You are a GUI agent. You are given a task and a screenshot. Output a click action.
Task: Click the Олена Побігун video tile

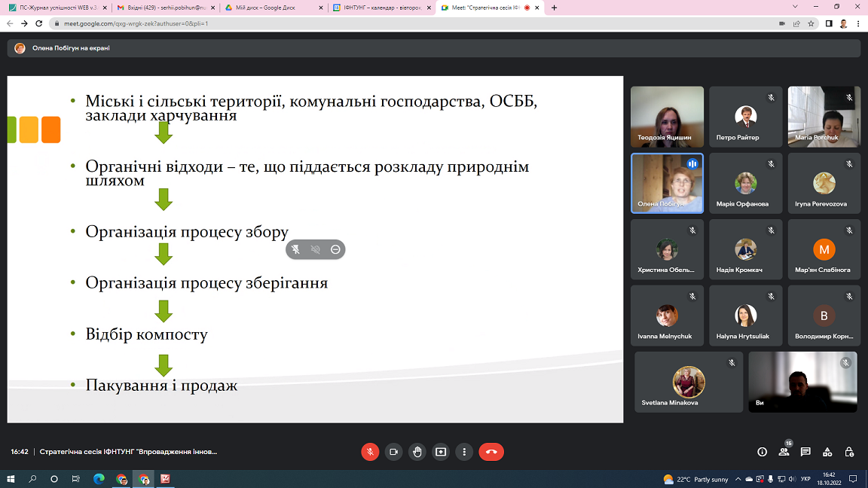tap(667, 184)
